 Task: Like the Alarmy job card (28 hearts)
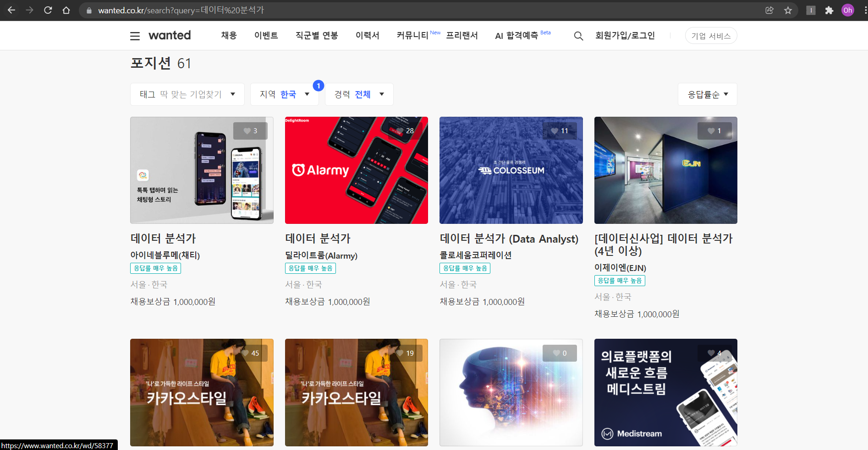click(x=405, y=131)
